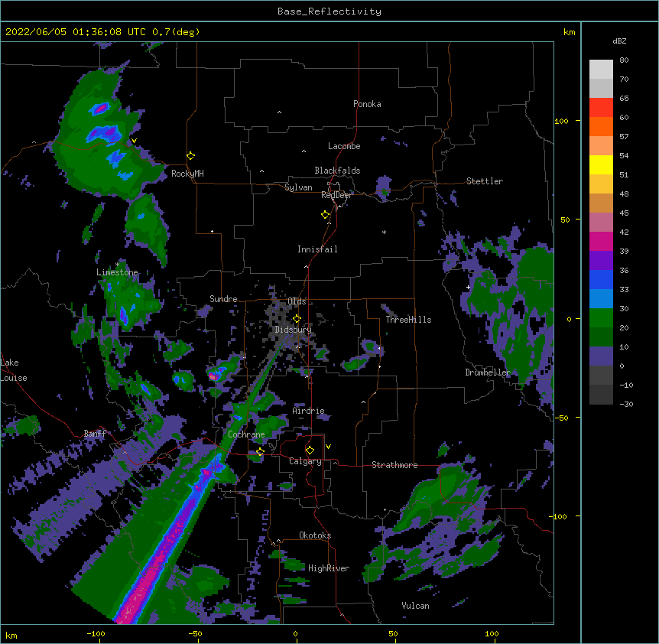Click the yellow diamond marker south of RedDeer
The height and width of the screenshot is (644, 659).
pyautogui.click(x=325, y=215)
